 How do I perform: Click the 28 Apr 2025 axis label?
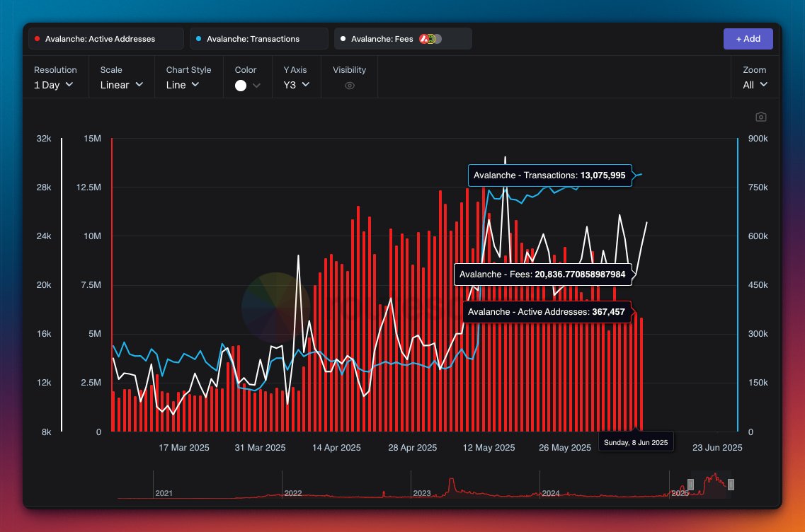click(413, 448)
